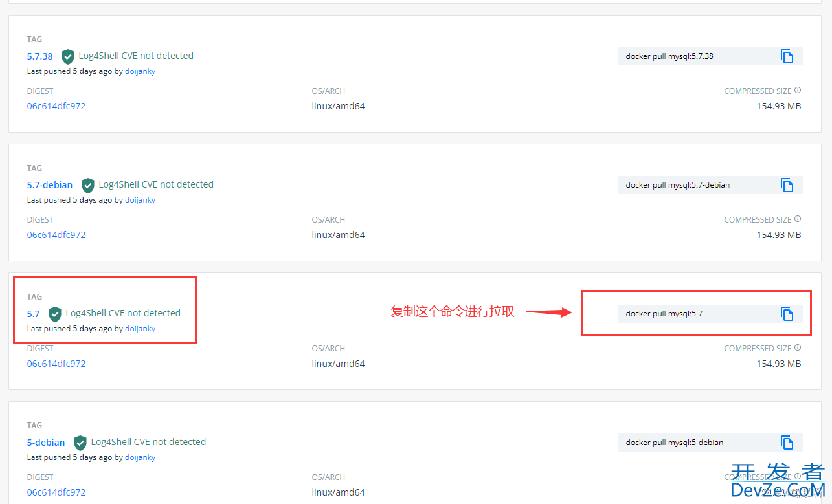Image resolution: width=832 pixels, height=504 pixels.
Task: Copy the docker pull mysql:5.7.38 command
Action: coord(787,56)
